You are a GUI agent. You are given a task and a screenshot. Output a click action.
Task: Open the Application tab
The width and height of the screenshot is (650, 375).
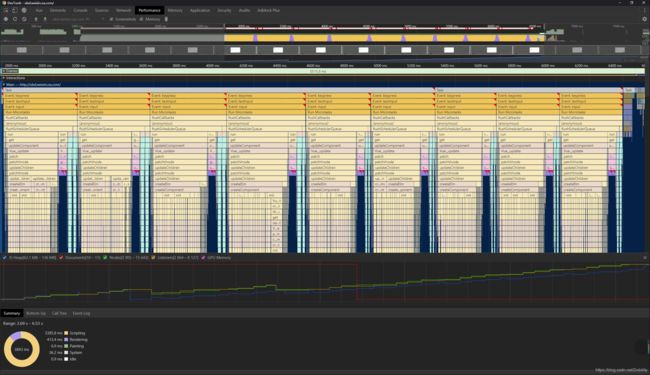pos(200,10)
